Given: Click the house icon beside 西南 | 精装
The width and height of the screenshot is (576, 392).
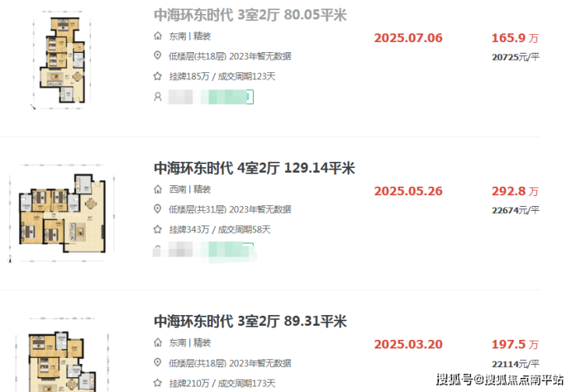Looking at the screenshot, I should (157, 190).
